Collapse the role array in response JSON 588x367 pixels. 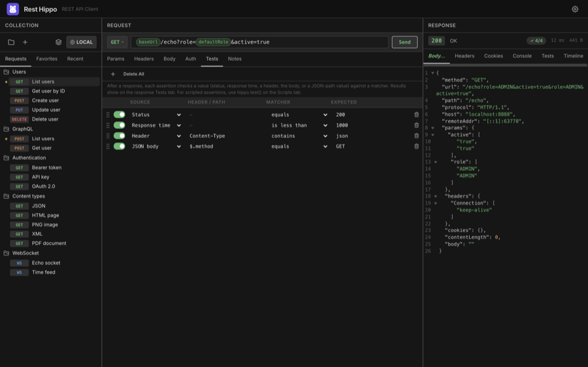pyautogui.click(x=435, y=162)
